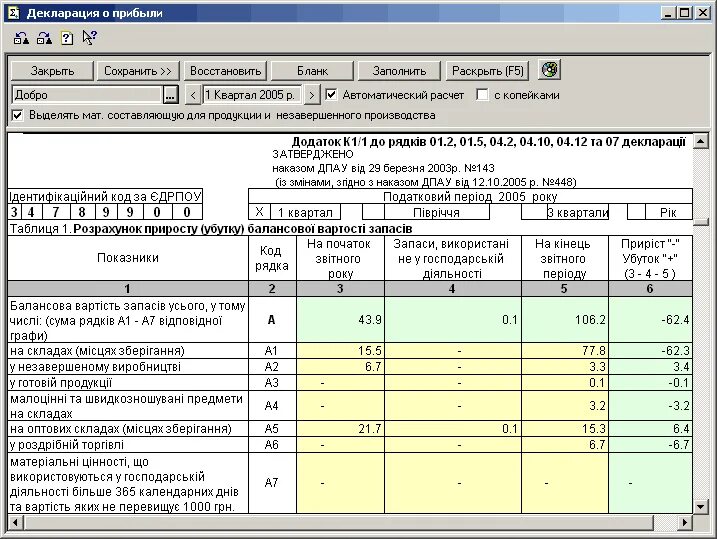This screenshot has width=717, height=539.
Task: Minimize the Декларация о прибыли window
Action: tap(669, 13)
